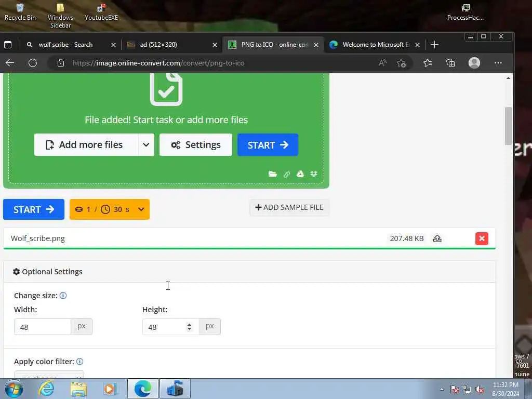Select the PNG to ICO online-convert tab
The image size is (532, 399).
click(x=274, y=45)
